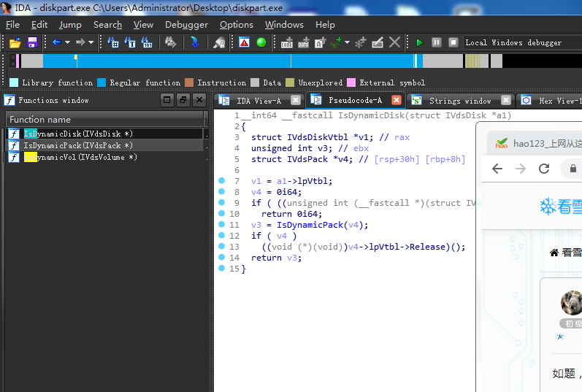This screenshot has height=392, width=582.
Task: Switch to the Pseudocode-A tab
Action: pyautogui.click(x=355, y=100)
